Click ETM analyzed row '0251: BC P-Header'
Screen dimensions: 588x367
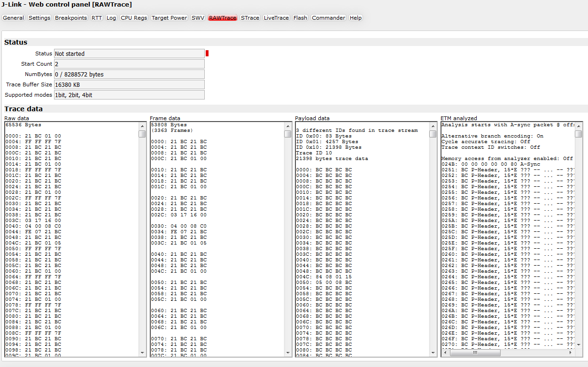click(507, 170)
